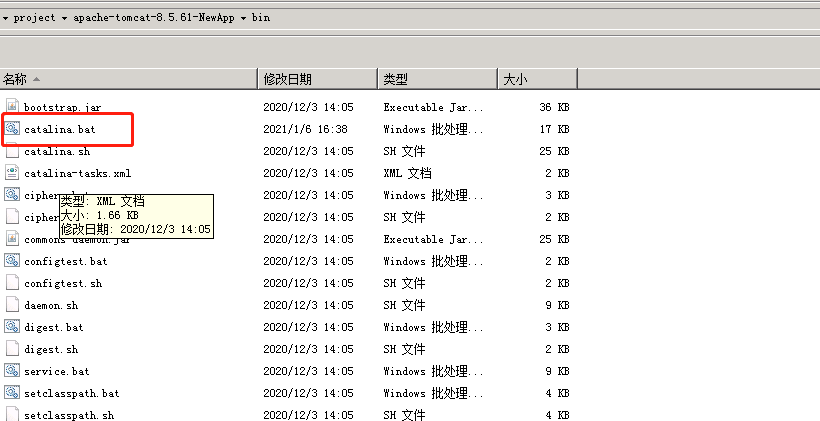
Task: Click the digest.bat file icon
Action: click(12, 326)
